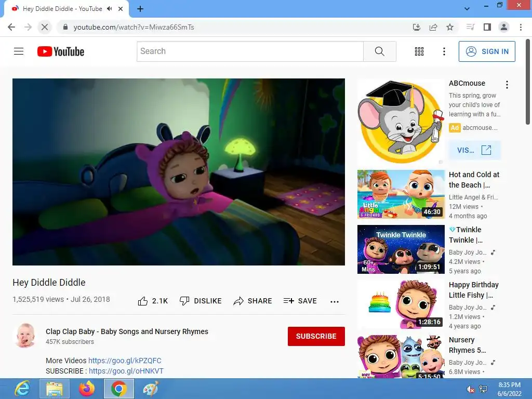Click the video player to pause
The height and width of the screenshot is (399, 532).
(179, 172)
